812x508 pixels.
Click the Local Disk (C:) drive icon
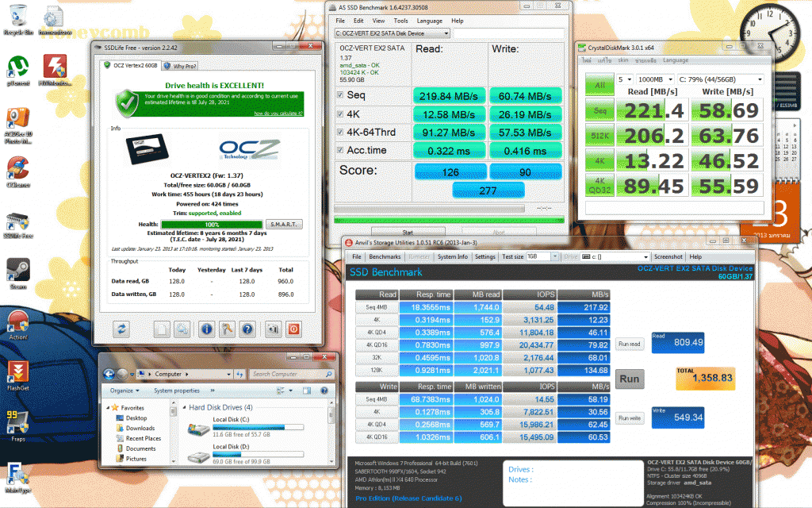198,428
